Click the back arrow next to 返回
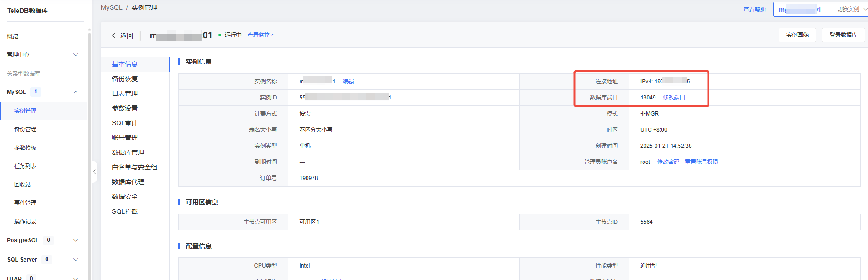The height and width of the screenshot is (280, 868). point(113,35)
